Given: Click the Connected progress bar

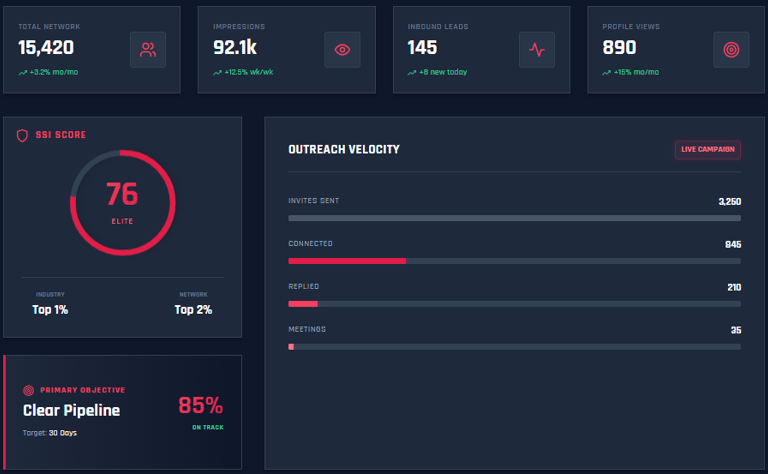Looking at the screenshot, I should [x=514, y=261].
